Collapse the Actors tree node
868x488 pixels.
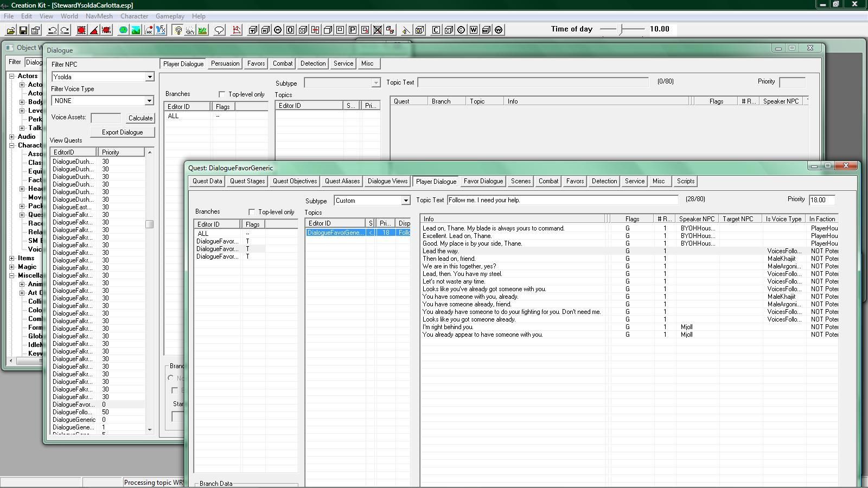11,76
